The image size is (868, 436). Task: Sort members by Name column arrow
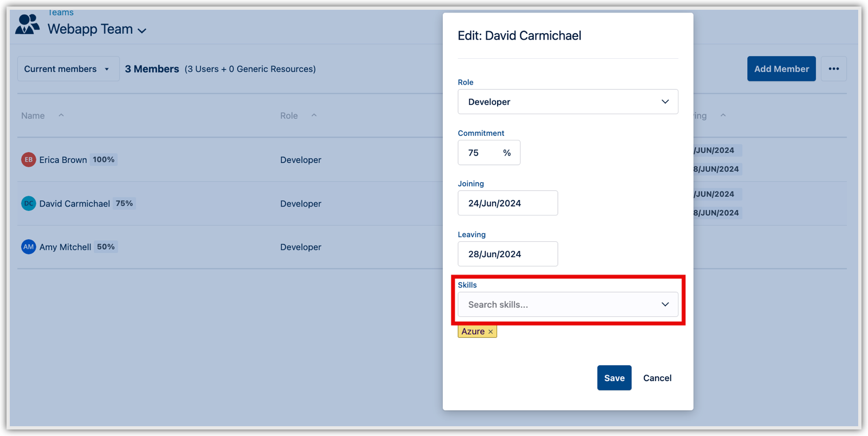coord(61,115)
